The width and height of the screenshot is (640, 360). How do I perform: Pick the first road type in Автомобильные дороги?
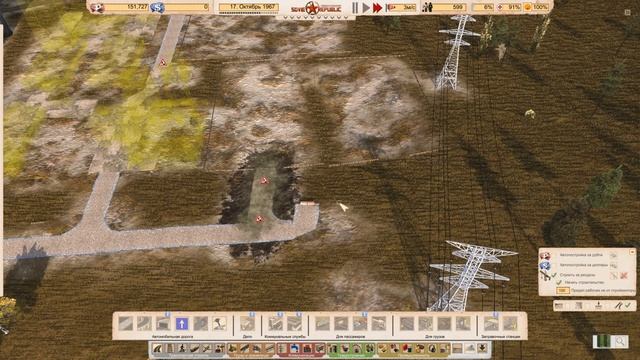pyautogui.click(x=126, y=324)
